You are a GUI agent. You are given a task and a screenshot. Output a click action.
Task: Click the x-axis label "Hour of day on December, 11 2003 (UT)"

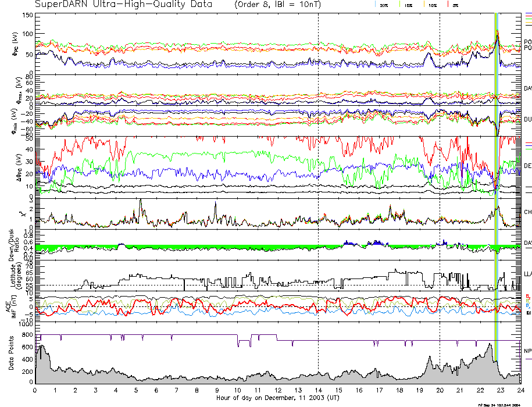coord(277,398)
